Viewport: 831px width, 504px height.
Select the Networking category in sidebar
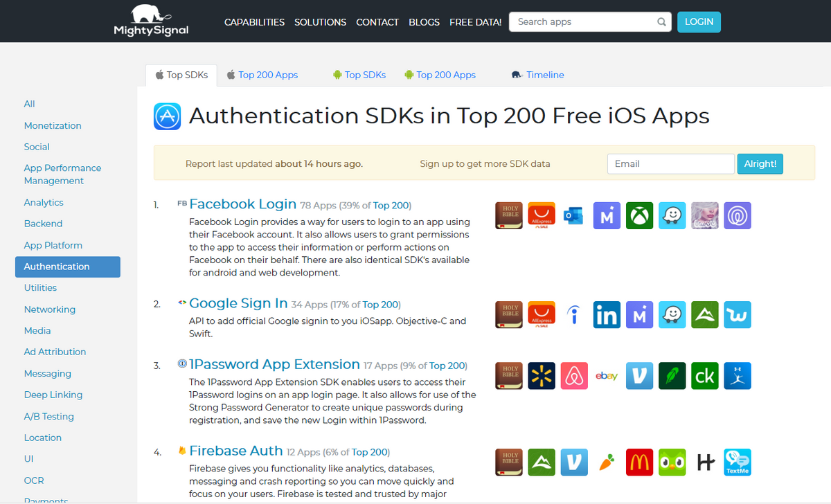(50, 309)
